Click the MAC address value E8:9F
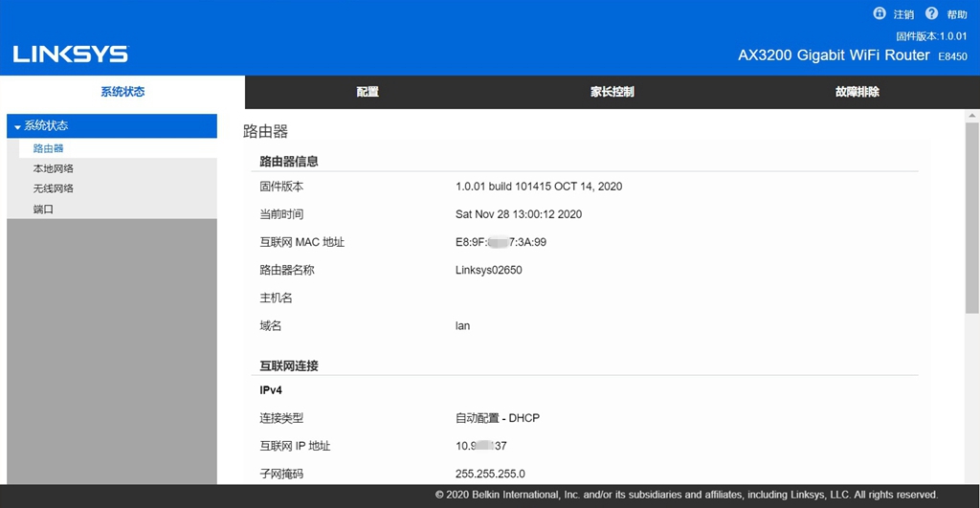 pos(501,242)
